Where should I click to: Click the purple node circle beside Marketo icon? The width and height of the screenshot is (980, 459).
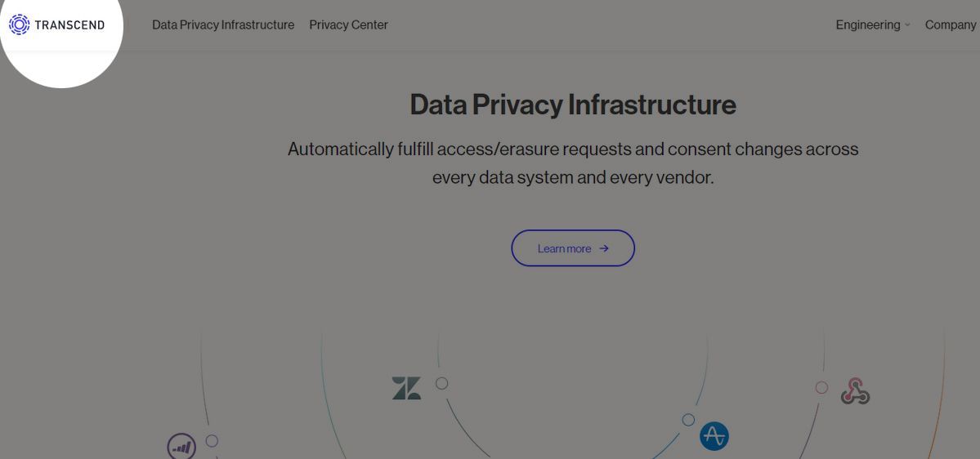click(x=212, y=441)
